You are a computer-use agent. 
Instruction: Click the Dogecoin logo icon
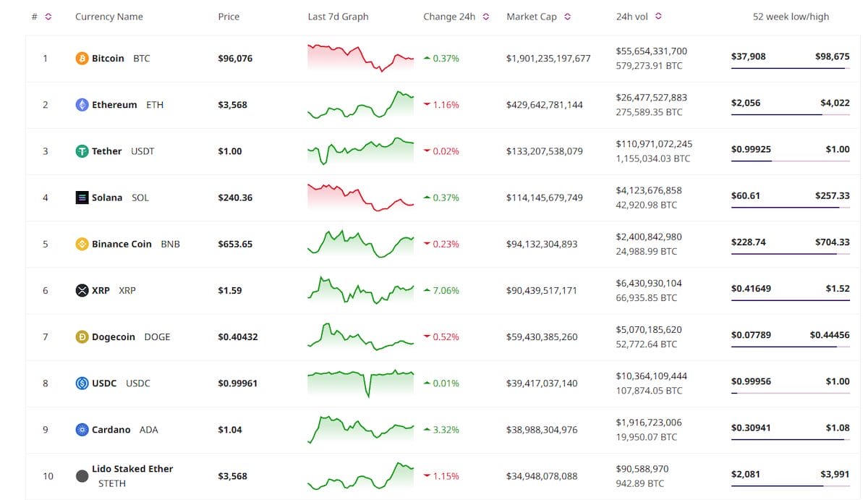(x=82, y=336)
